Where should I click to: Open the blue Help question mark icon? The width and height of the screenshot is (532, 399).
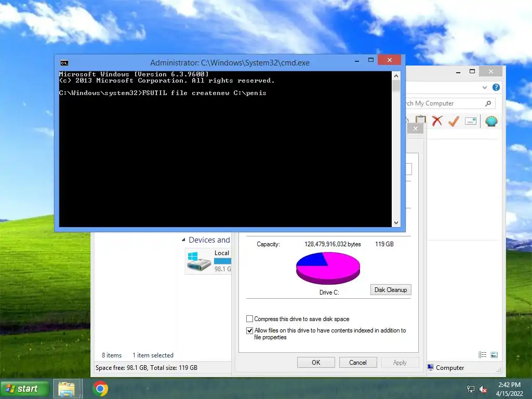point(496,87)
